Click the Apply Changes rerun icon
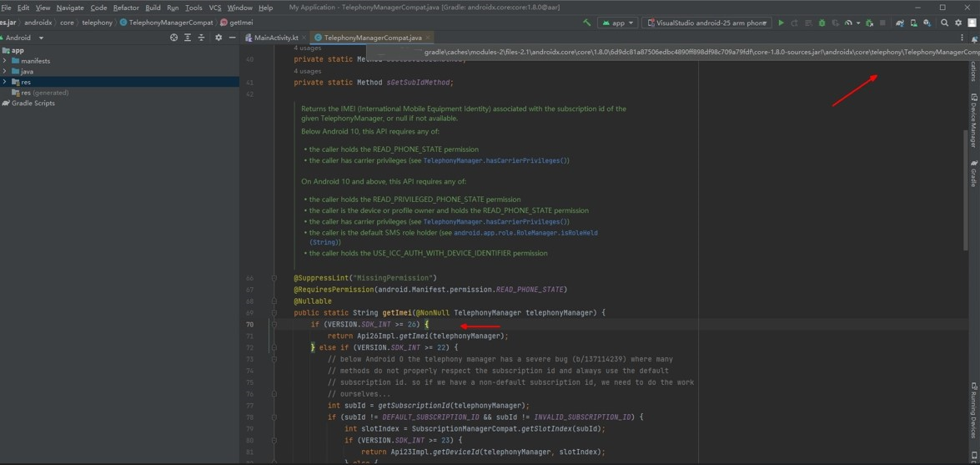 click(x=794, y=23)
